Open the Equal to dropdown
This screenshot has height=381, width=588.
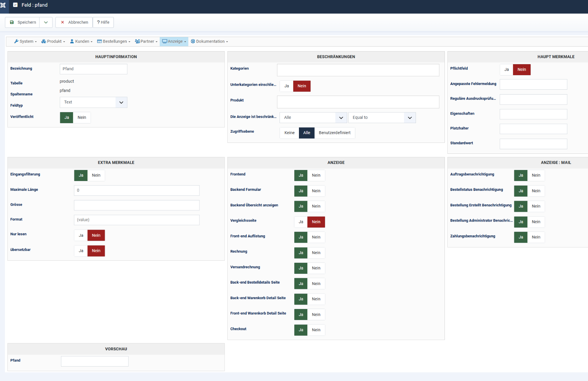(382, 117)
